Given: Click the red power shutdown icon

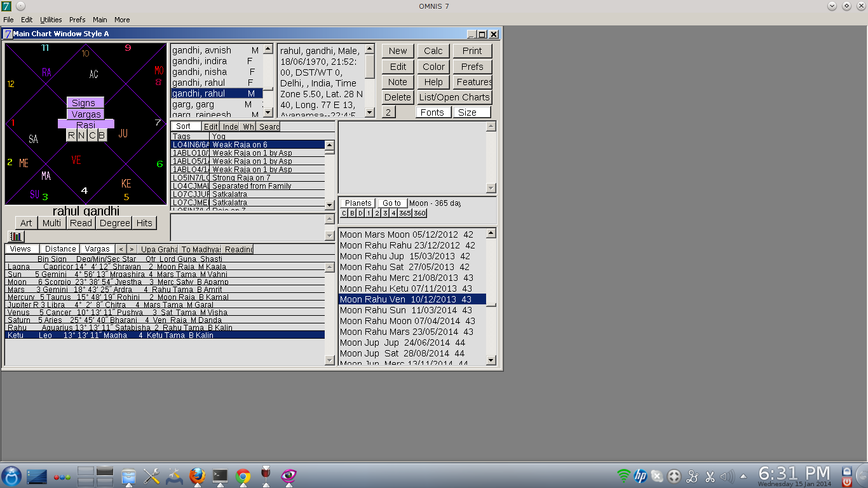Looking at the screenshot, I should [x=846, y=482].
